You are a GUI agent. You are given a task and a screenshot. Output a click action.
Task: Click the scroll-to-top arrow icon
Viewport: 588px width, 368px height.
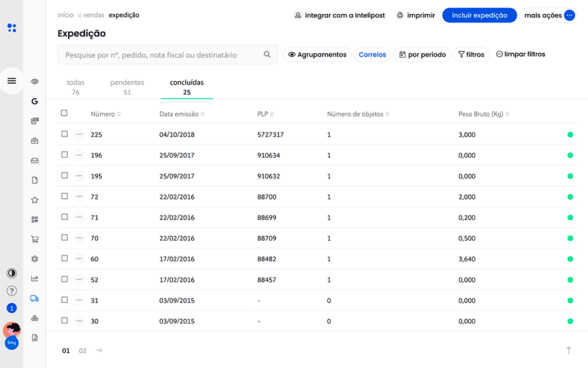pos(569,350)
